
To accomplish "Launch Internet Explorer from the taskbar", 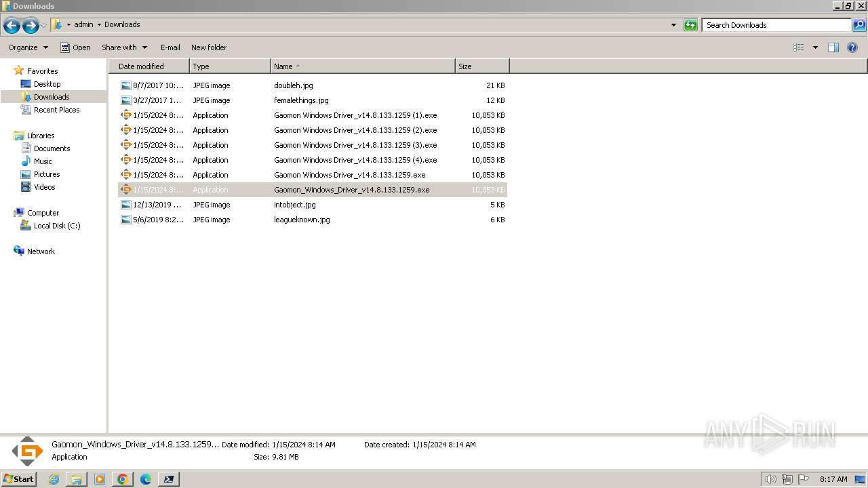I will click(54, 479).
